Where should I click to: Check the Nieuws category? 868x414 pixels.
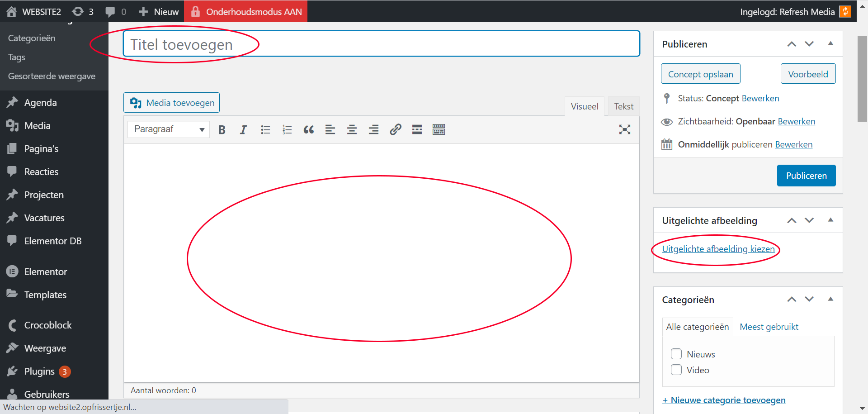[676, 354]
